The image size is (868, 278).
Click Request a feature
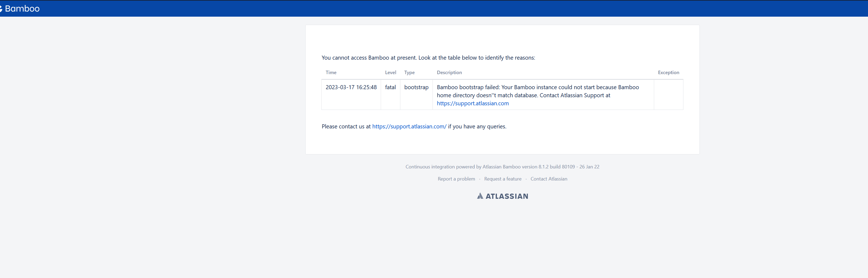503,179
